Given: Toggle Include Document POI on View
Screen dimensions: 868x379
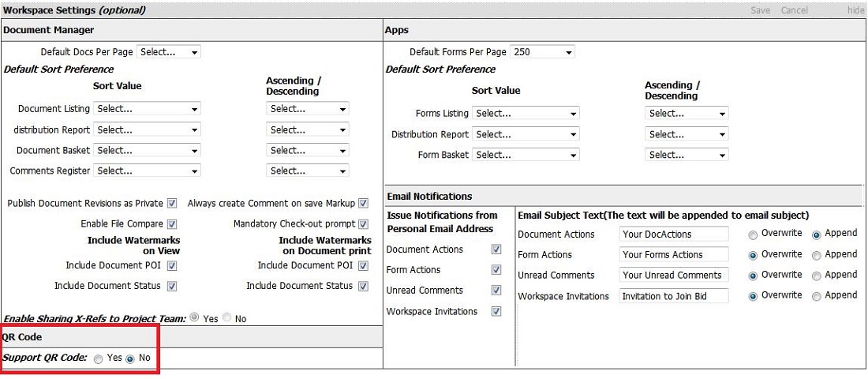Looking at the screenshot, I should tap(172, 266).
